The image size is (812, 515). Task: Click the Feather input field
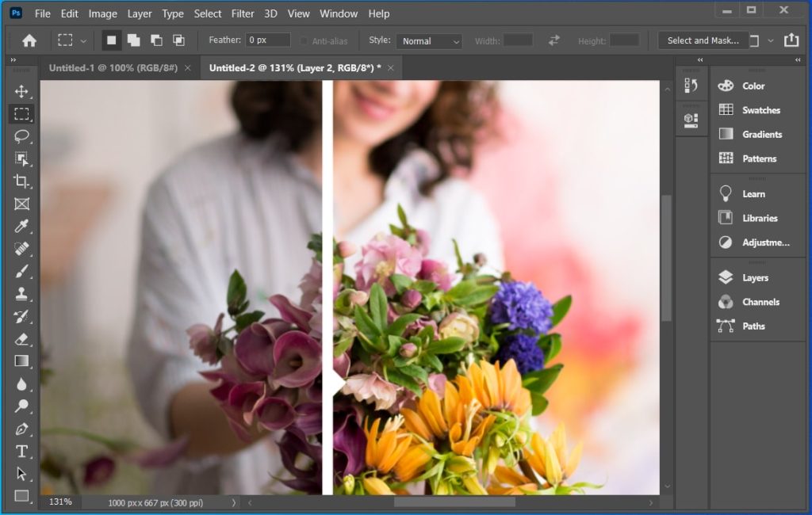tap(267, 40)
